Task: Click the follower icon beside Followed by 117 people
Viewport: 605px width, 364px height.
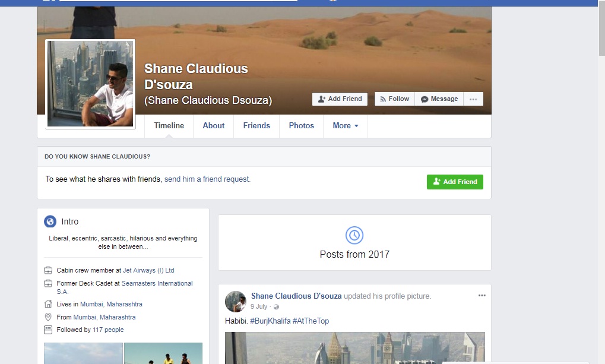Action: pyautogui.click(x=48, y=330)
